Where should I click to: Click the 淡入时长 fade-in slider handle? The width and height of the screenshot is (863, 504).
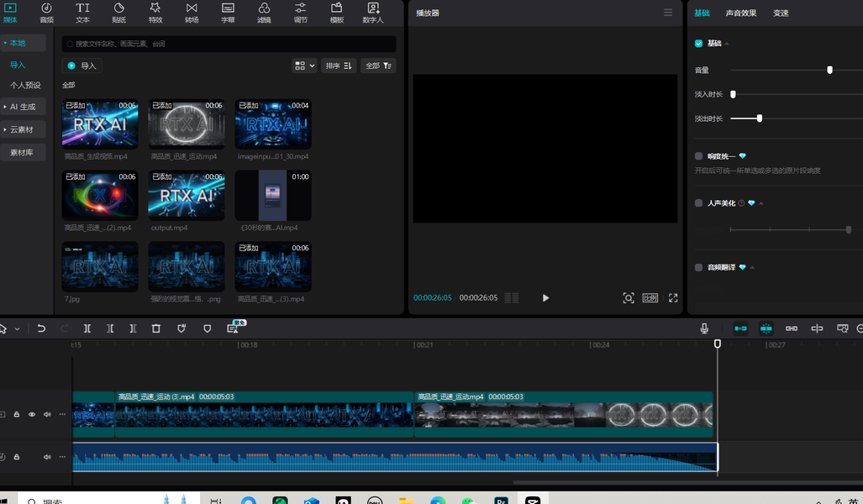point(733,94)
